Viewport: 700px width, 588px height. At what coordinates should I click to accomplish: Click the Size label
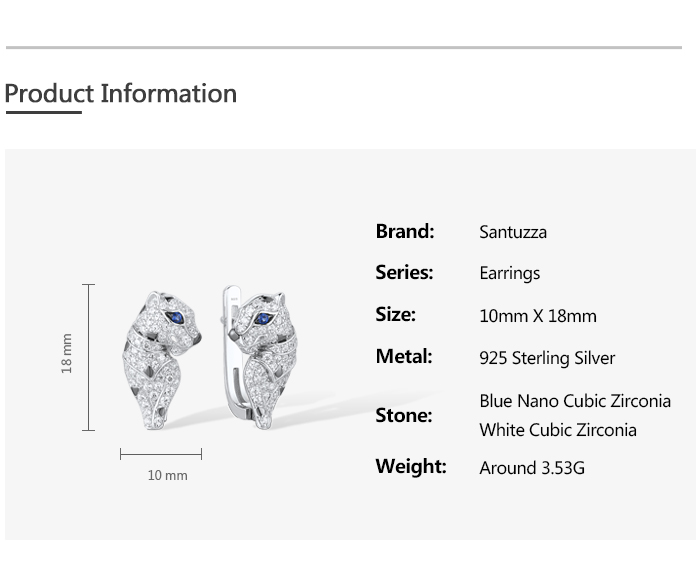pyautogui.click(x=395, y=314)
